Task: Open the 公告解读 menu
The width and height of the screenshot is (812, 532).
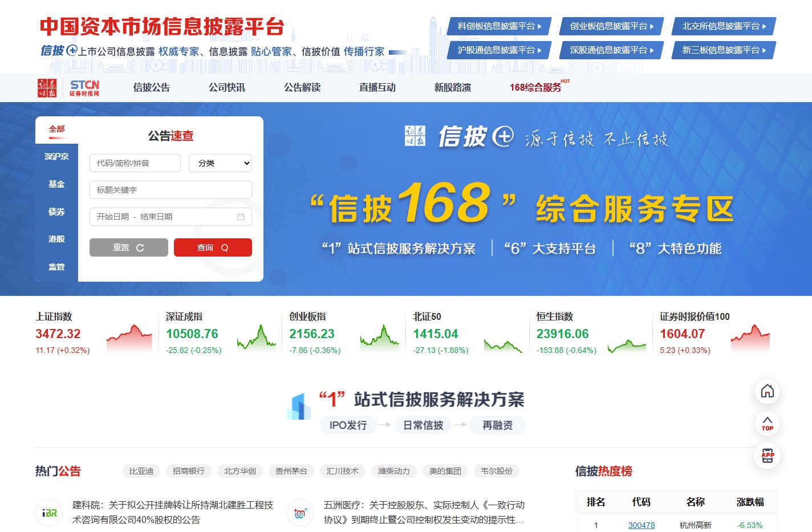Action: click(x=302, y=88)
